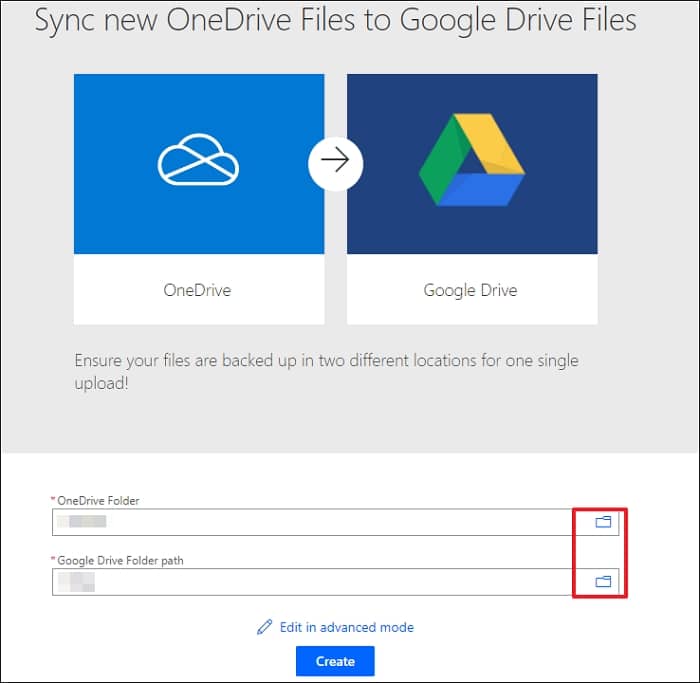Screen dimensions: 700x683
Task: Click the OneDrive cloud logo
Action: pos(198,159)
